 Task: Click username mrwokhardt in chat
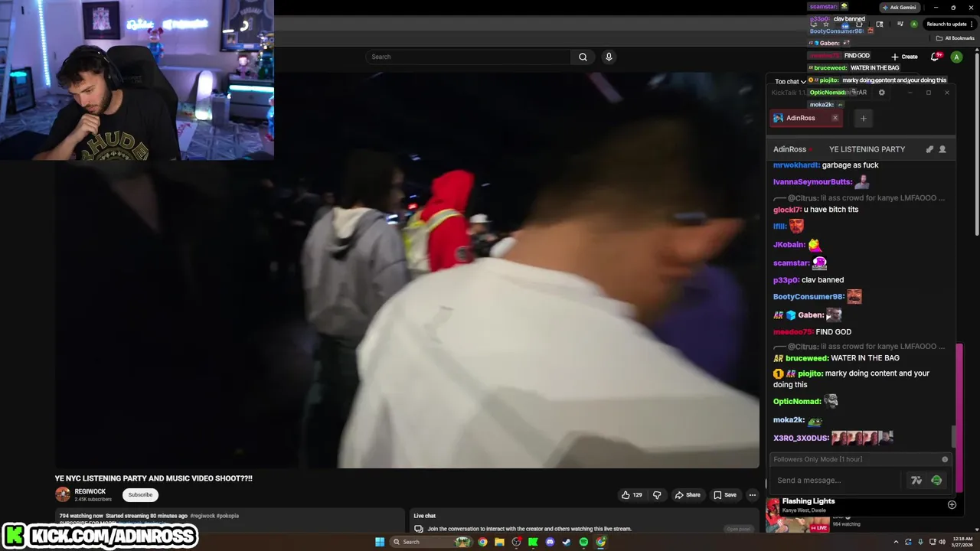click(796, 165)
